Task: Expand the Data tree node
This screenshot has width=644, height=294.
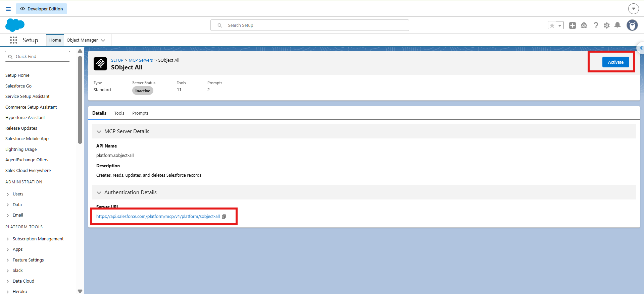Action: pos(8,205)
